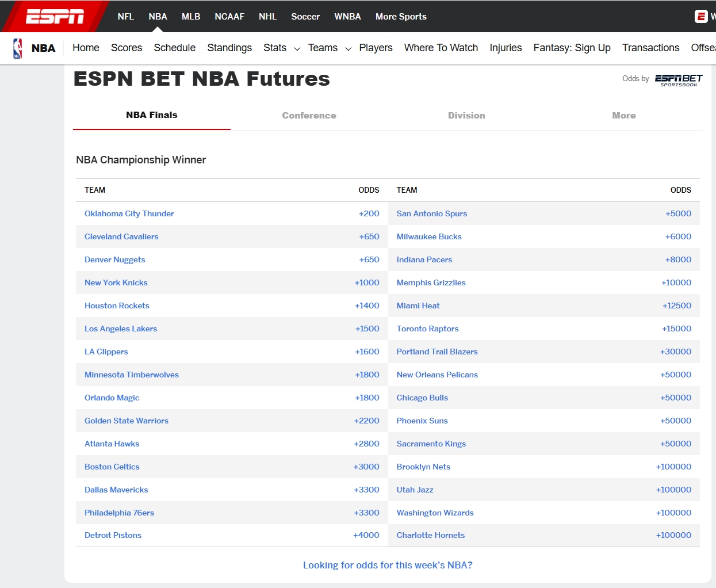Screen dimensions: 716x588
Task: Open MLB in top navigation
Action: pos(191,17)
